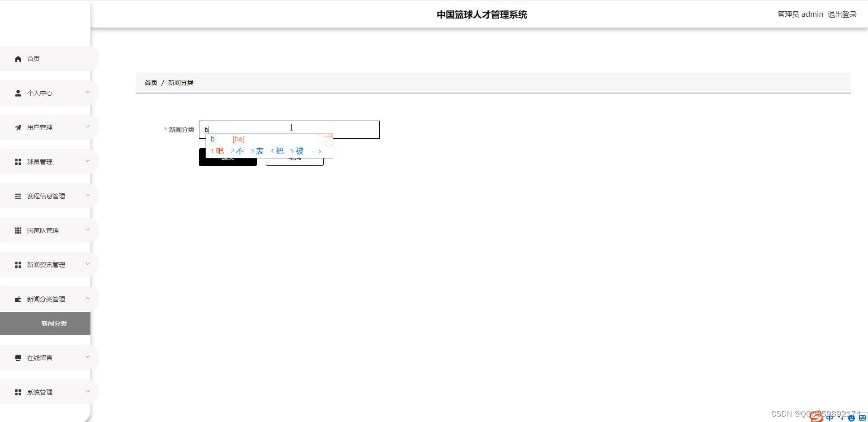Open the 个人中心 sidebar menu

49,93
